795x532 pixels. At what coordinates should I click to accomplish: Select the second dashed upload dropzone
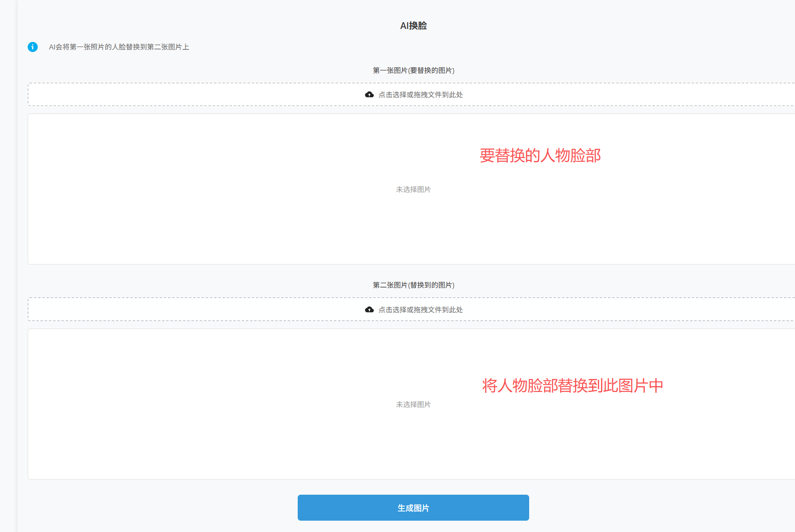click(411, 309)
